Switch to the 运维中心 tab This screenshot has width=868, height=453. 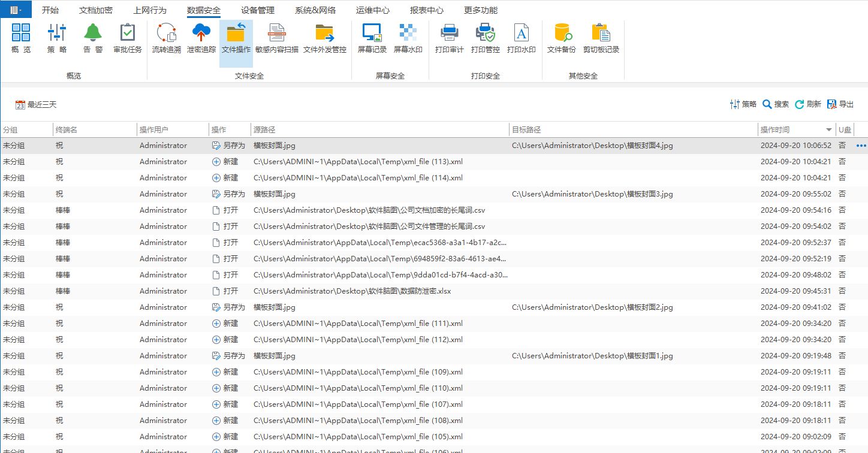(372, 10)
